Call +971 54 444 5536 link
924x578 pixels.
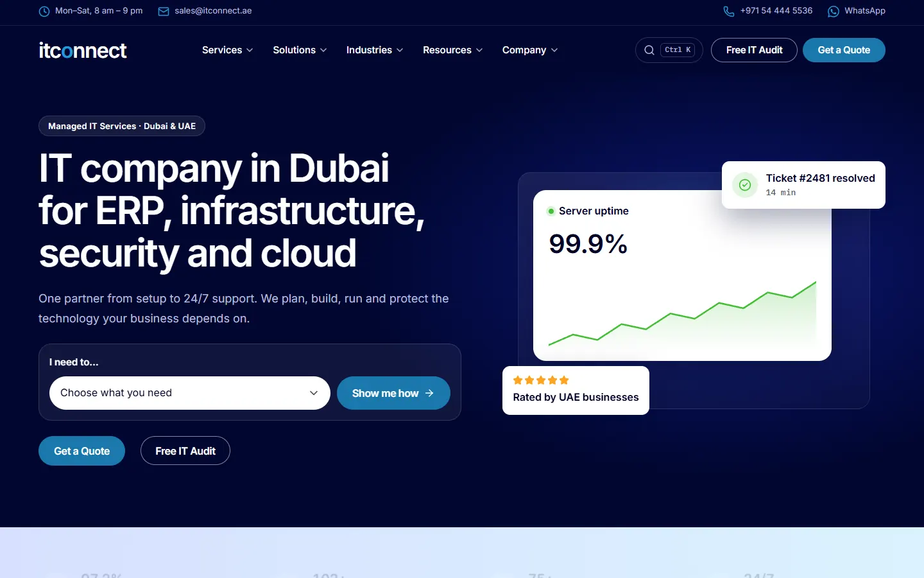coord(776,11)
